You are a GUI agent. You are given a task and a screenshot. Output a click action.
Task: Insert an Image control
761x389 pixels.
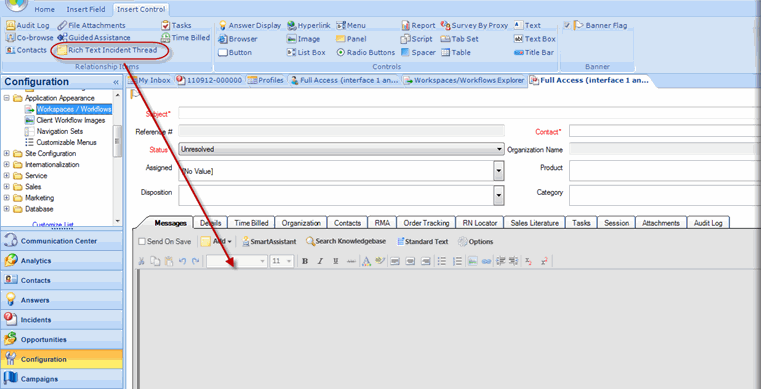(303, 39)
